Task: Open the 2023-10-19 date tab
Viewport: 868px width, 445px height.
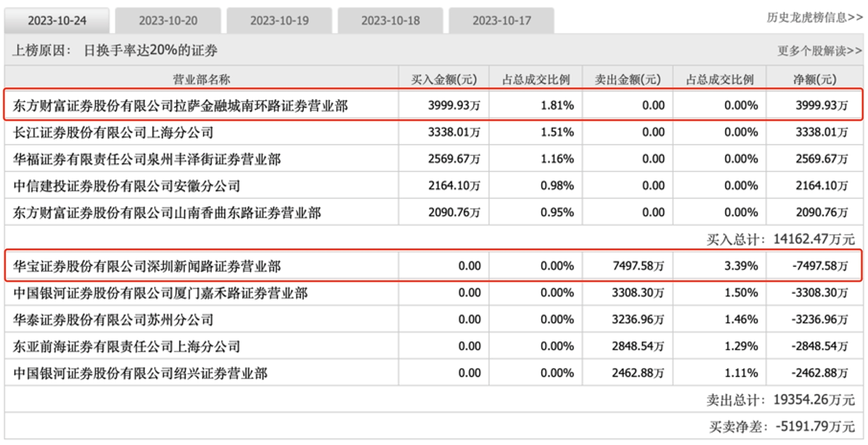Action: [x=279, y=21]
